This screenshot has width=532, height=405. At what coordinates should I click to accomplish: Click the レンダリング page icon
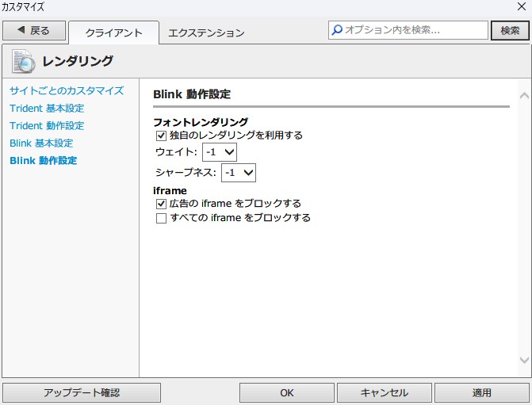coord(24,61)
